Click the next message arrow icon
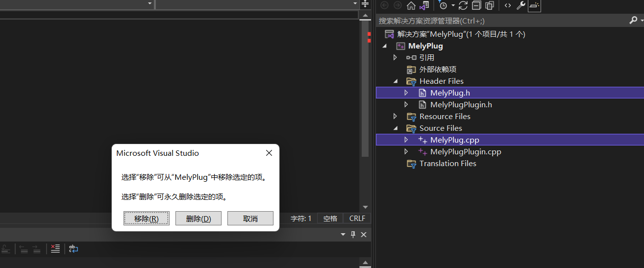644x268 pixels. pos(36,249)
